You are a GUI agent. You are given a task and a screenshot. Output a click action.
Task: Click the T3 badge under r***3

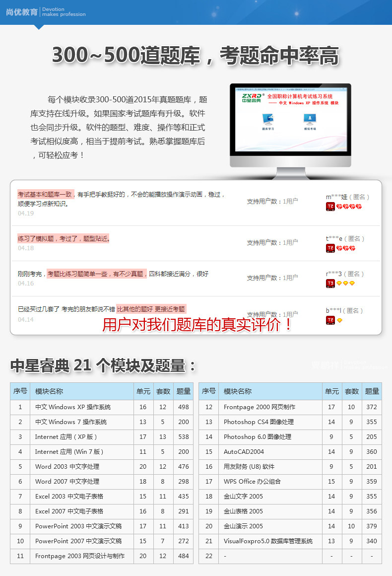(x=330, y=283)
